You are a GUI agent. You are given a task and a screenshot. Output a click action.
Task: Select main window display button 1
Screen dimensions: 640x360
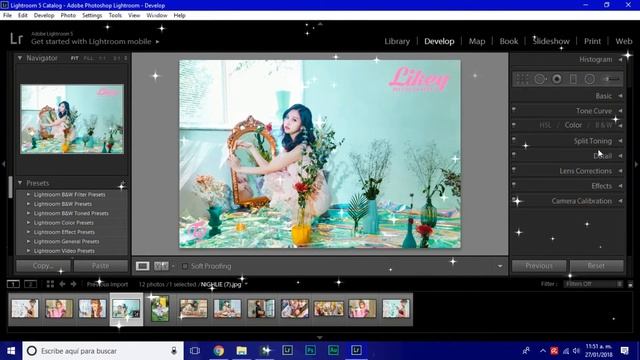(13, 284)
